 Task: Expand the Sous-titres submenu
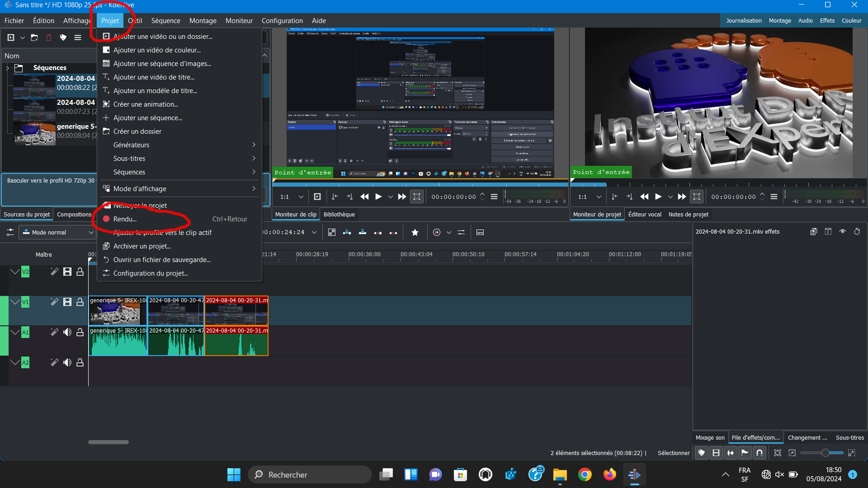click(179, 159)
